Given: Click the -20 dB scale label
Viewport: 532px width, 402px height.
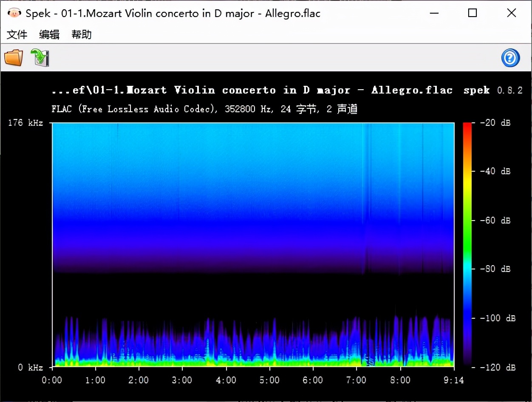Looking at the screenshot, I should pyautogui.click(x=495, y=123).
